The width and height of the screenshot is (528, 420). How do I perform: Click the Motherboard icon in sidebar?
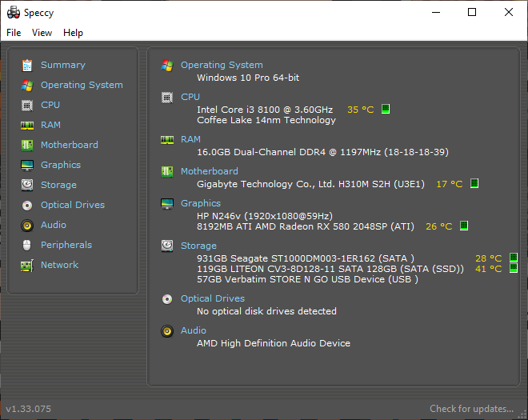click(27, 145)
